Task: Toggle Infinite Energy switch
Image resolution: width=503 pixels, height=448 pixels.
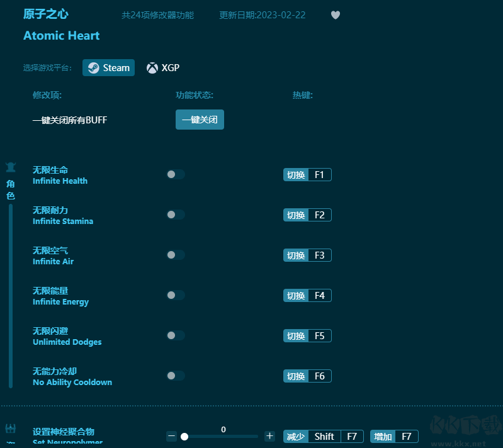Action: (176, 295)
